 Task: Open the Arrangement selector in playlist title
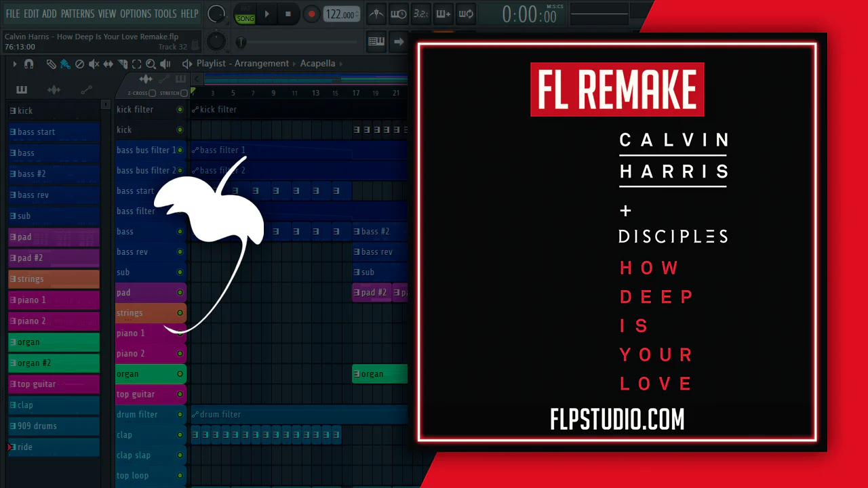coord(262,64)
